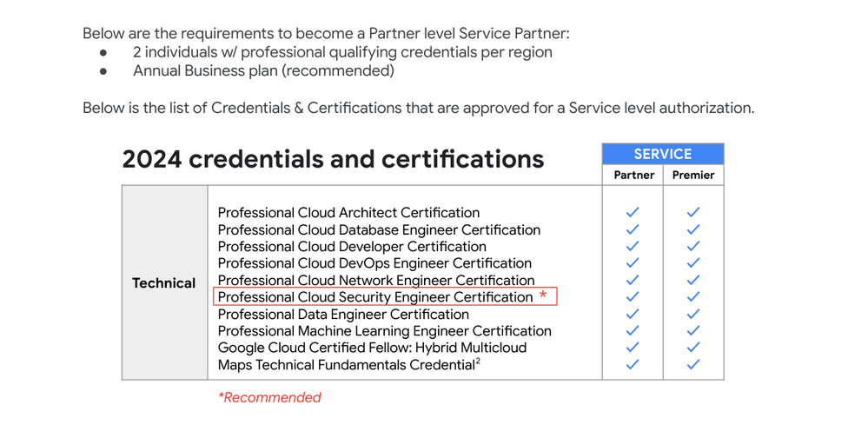Select the blue SERVICE header cell
Viewport: 868px width, 438px height.
click(x=663, y=154)
